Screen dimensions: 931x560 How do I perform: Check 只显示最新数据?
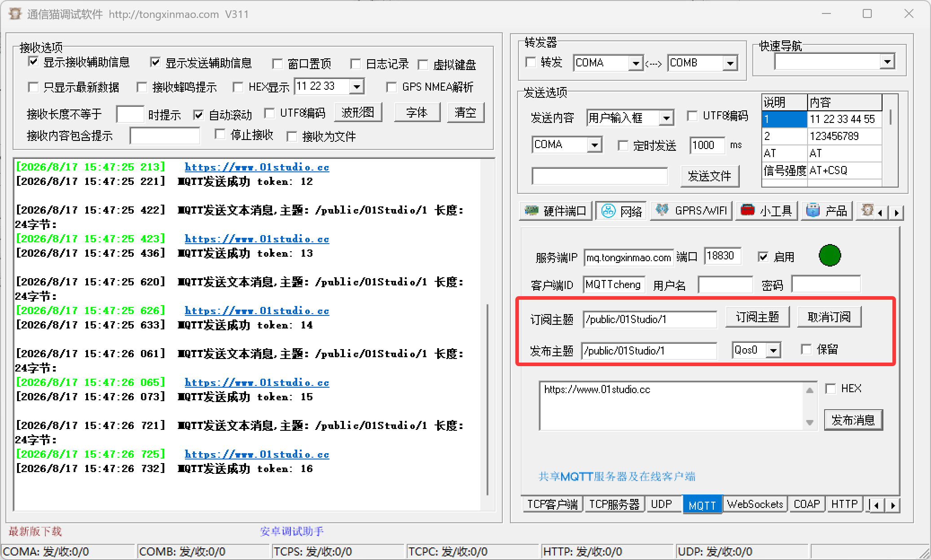click(x=33, y=87)
